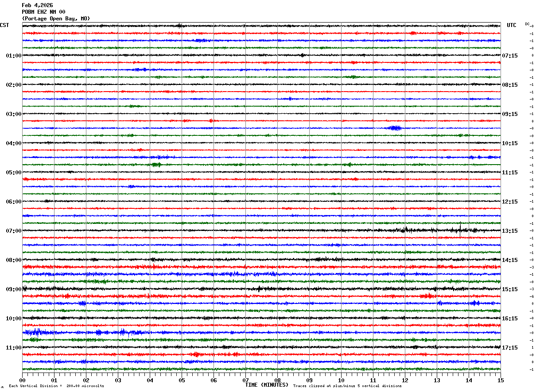Click the 14:15 UTC time label
The image size is (536, 392).
[509, 260]
